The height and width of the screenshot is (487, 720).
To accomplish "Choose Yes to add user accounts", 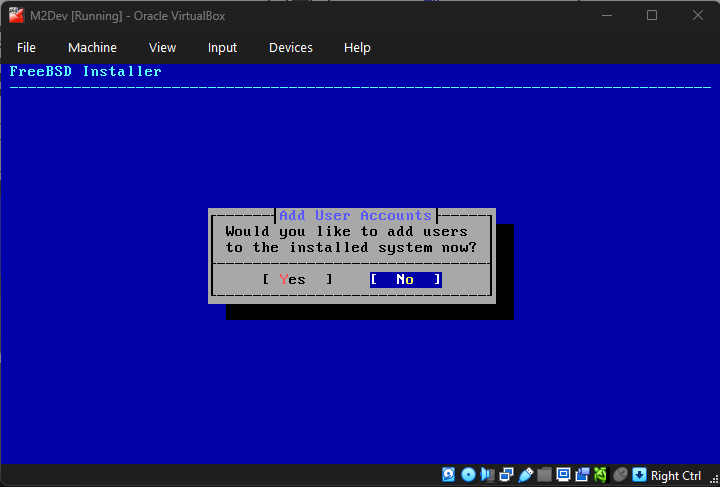I will click(x=297, y=280).
